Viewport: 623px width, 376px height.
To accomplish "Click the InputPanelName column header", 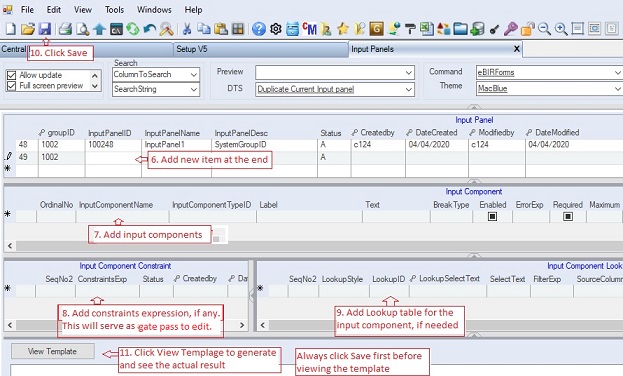I will pos(172,133).
